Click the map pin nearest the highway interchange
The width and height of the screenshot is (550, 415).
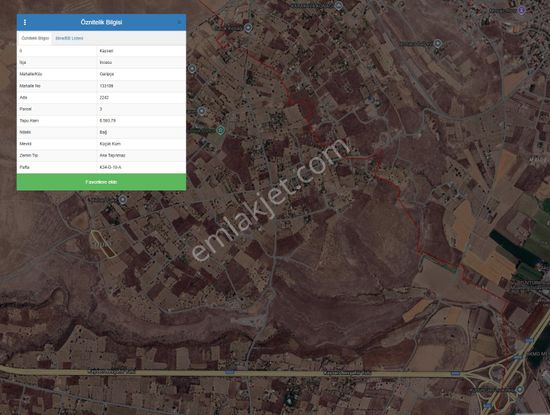click(x=520, y=389)
